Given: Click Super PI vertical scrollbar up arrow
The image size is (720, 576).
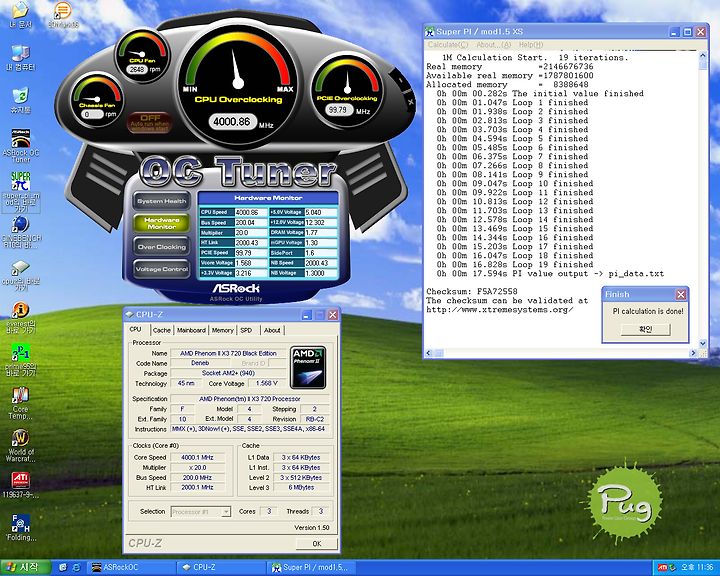Looking at the screenshot, I should tap(703, 56).
